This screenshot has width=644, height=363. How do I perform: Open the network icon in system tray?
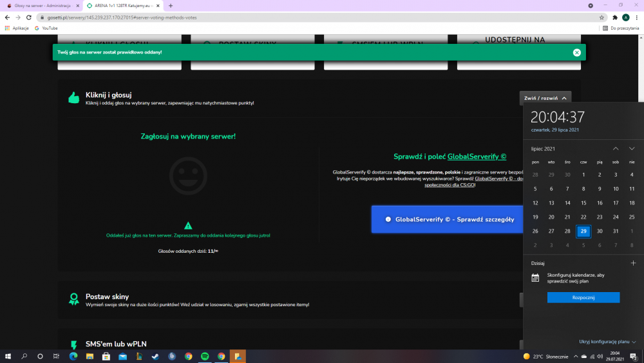pyautogui.click(x=592, y=357)
